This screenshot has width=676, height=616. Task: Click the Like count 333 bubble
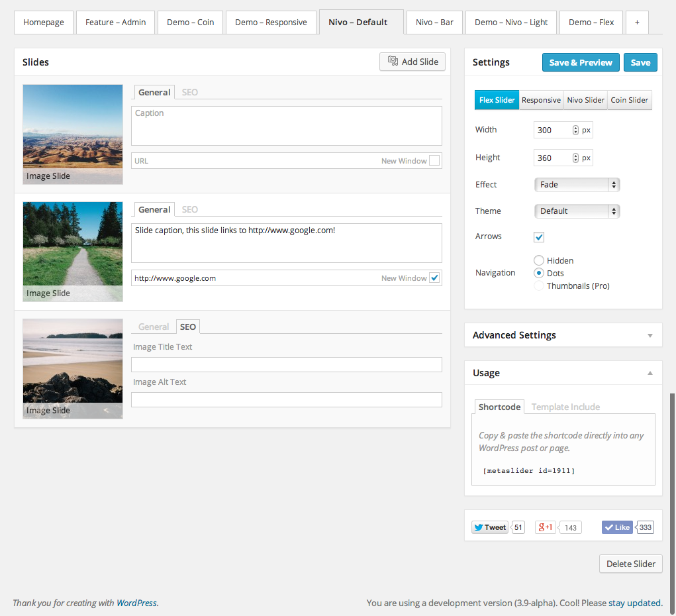(x=645, y=527)
